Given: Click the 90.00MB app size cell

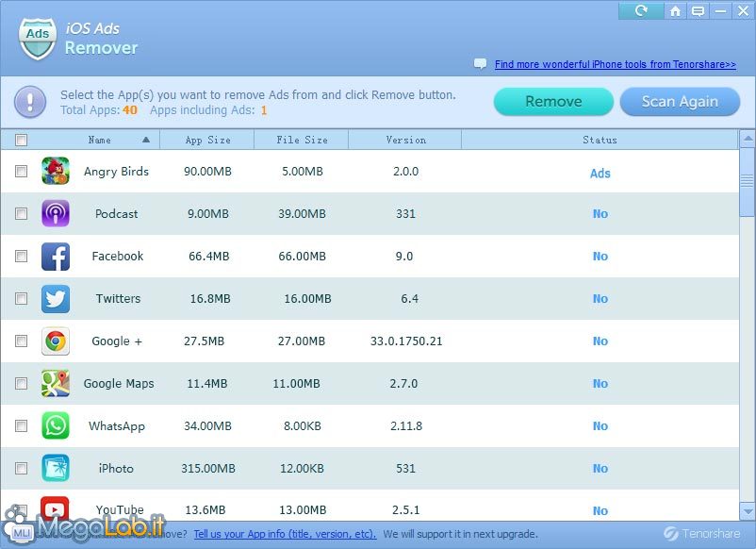Looking at the screenshot, I should (207, 172).
